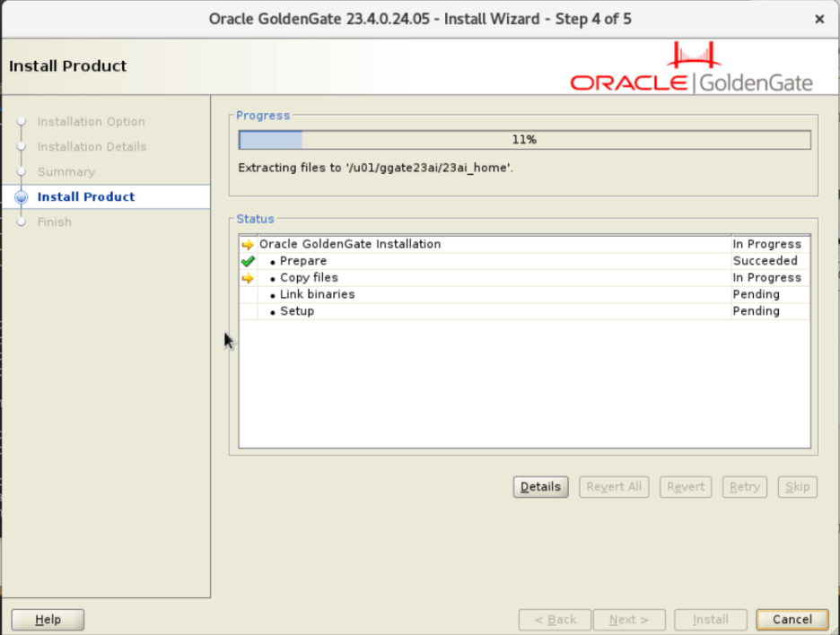840x635 pixels.
Task: Click the Revert button
Action: tap(686, 487)
